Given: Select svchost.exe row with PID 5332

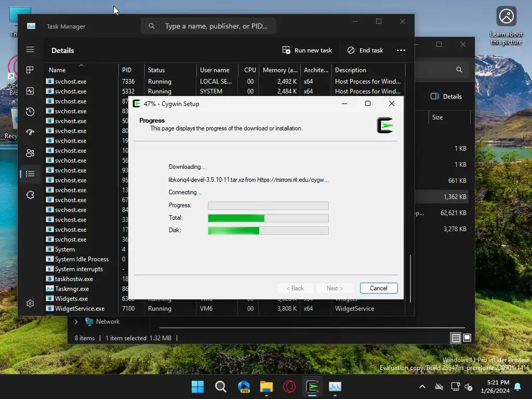Looking at the screenshot, I should [x=225, y=91].
